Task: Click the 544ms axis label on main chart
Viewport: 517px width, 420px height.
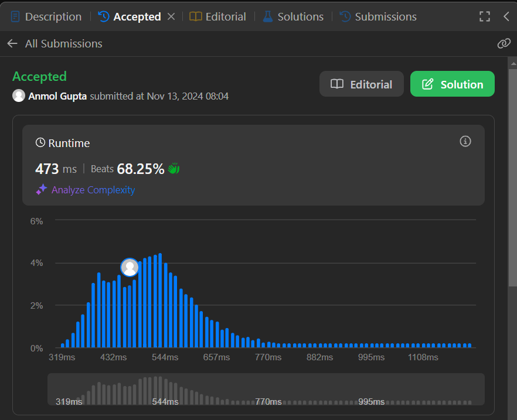Action: pyautogui.click(x=165, y=357)
